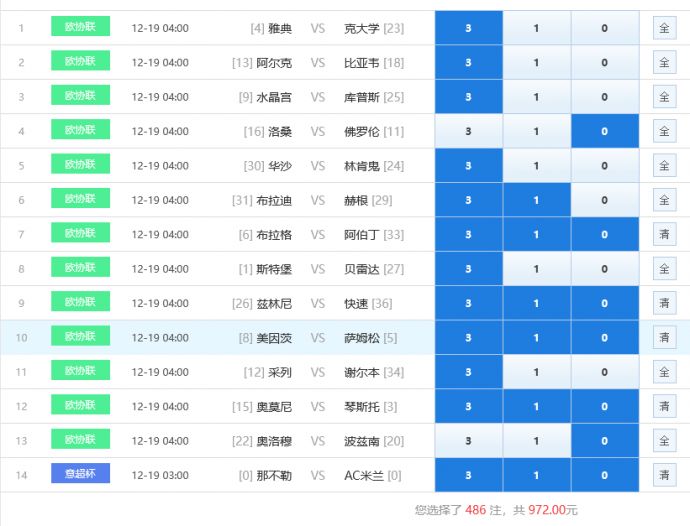Select the draw (1) option for 雅典 vs 克大学

pos(536,28)
